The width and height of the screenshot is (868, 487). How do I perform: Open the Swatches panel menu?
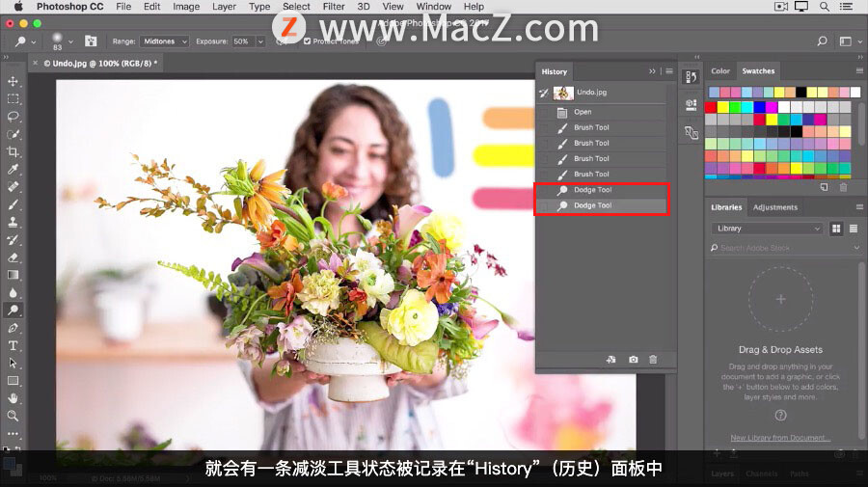859,70
